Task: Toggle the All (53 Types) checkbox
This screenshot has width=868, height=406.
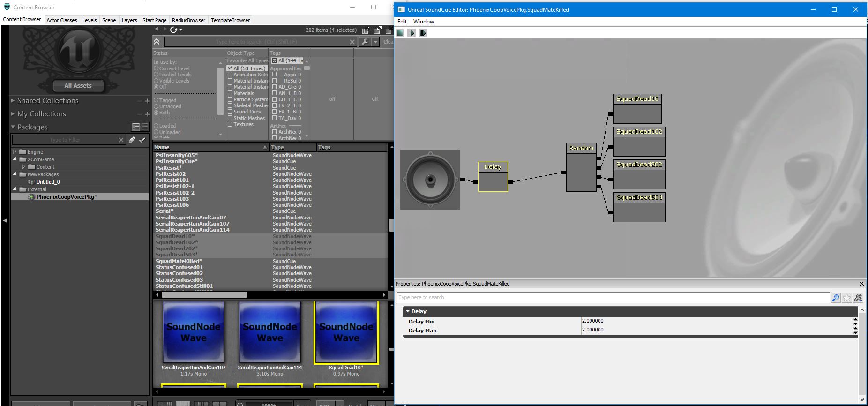Action: [230, 68]
